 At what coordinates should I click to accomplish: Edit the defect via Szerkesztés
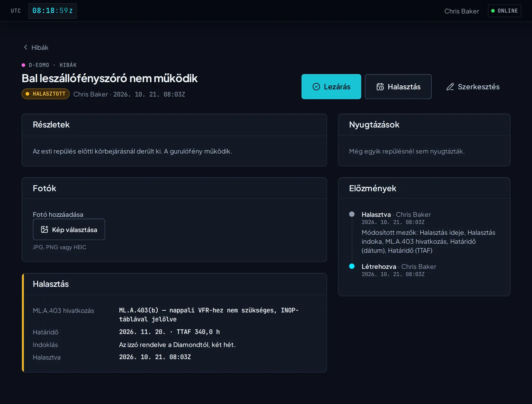(x=473, y=87)
